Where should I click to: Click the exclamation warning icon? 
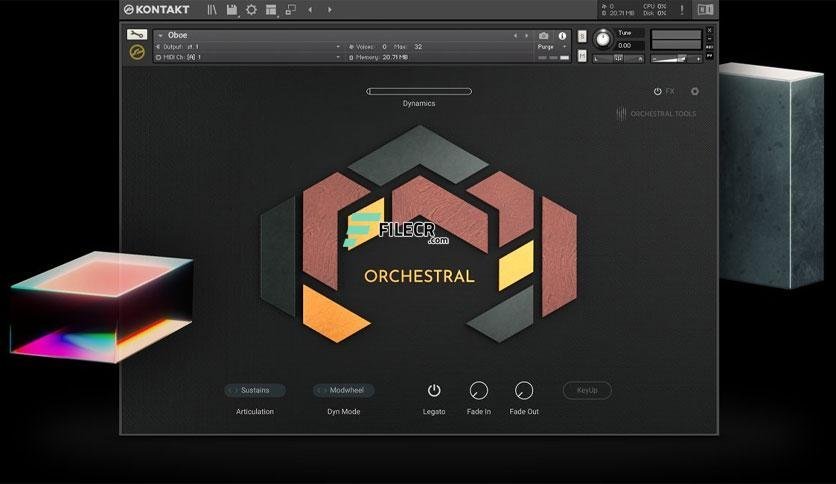click(681, 9)
